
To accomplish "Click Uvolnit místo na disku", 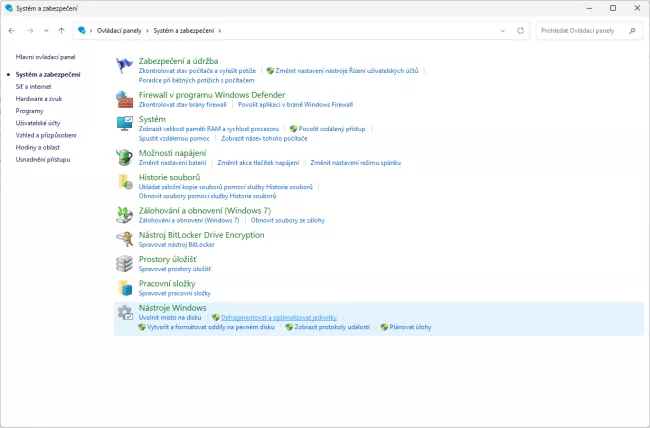I will click(x=170, y=318).
